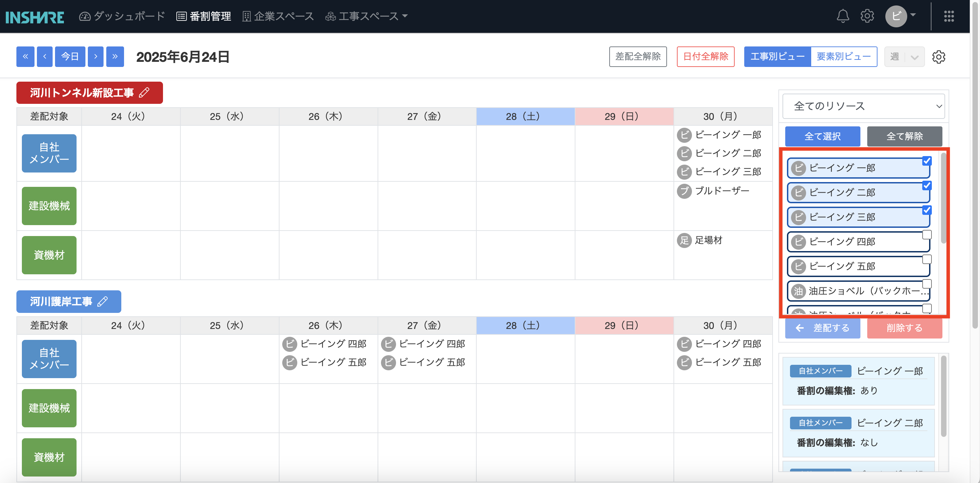The width and height of the screenshot is (980, 483).
Task: Click ビーイング 四郎 avatar on 27 (金)
Action: [388, 344]
